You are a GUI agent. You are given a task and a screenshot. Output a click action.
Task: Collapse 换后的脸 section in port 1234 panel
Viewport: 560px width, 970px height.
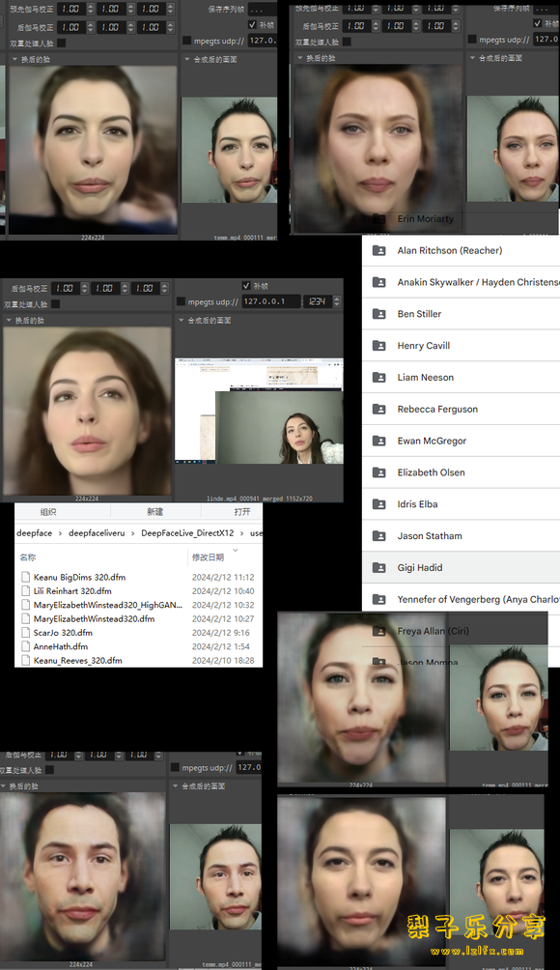tap(9, 321)
